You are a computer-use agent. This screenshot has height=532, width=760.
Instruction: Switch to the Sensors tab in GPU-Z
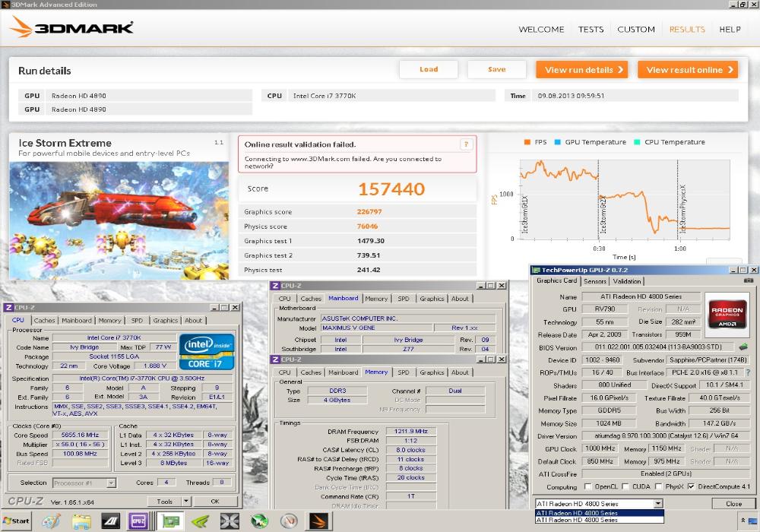pos(595,281)
